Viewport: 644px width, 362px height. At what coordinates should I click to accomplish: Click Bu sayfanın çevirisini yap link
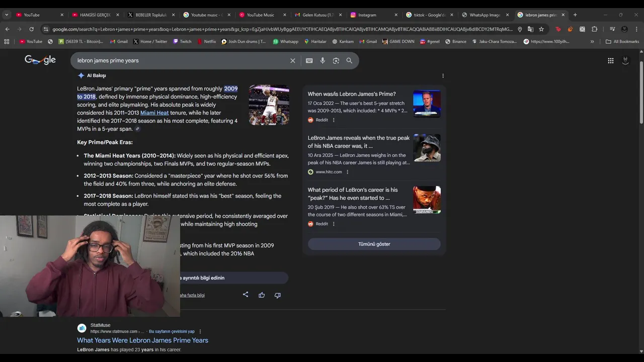point(172,331)
